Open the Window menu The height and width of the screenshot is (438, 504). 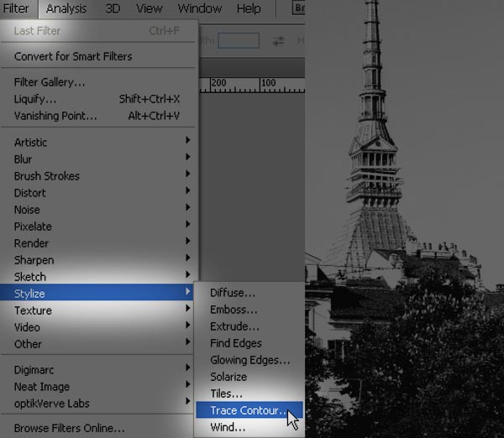click(200, 8)
